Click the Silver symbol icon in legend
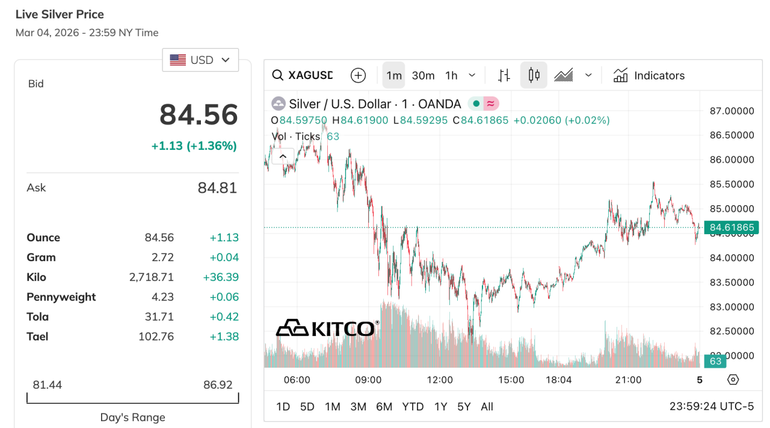This screenshot has height=428, width=770. tap(279, 104)
